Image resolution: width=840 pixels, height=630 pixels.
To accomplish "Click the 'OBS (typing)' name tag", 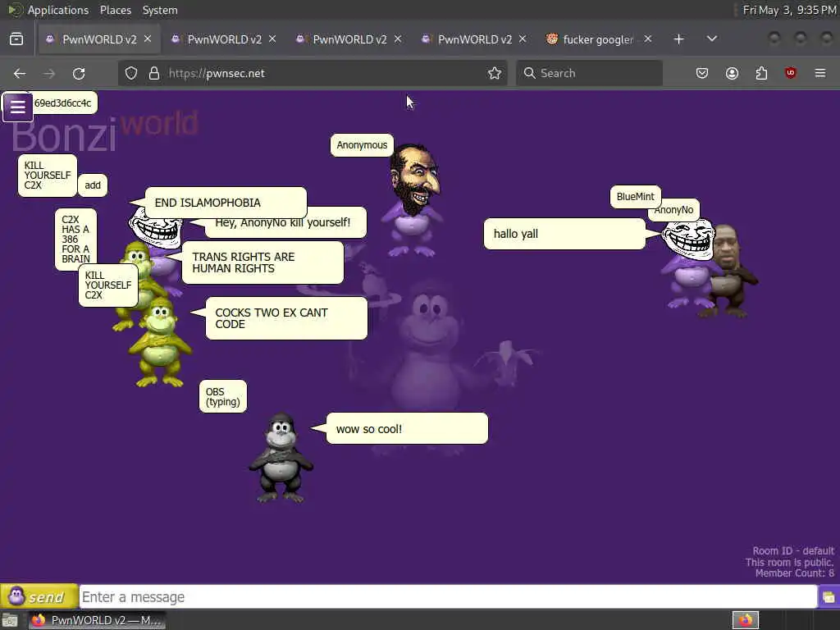I will (x=223, y=396).
